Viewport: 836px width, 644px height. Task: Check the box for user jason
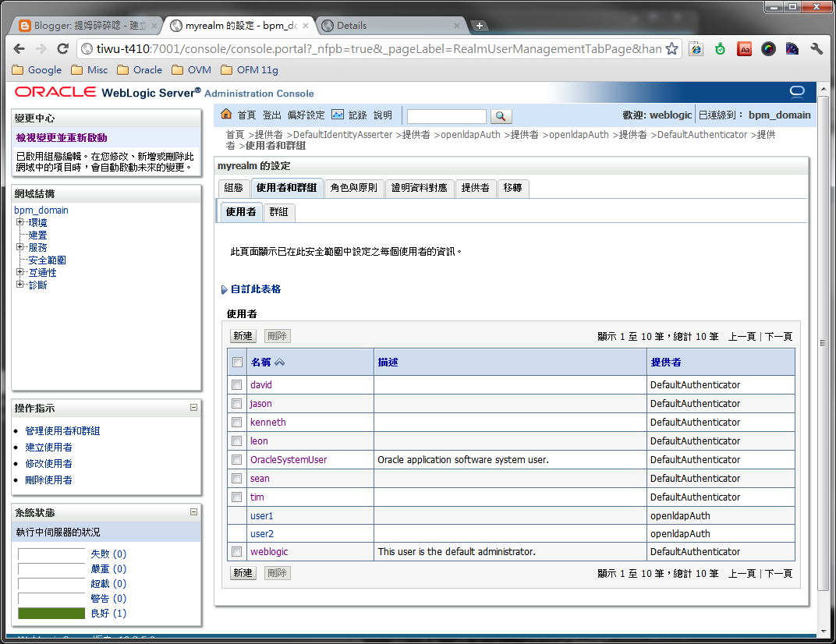pyautogui.click(x=237, y=404)
